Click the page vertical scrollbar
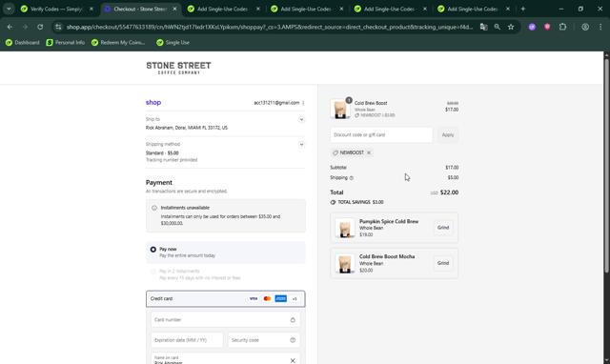Screen dimensions: 610x364 coord(606,165)
